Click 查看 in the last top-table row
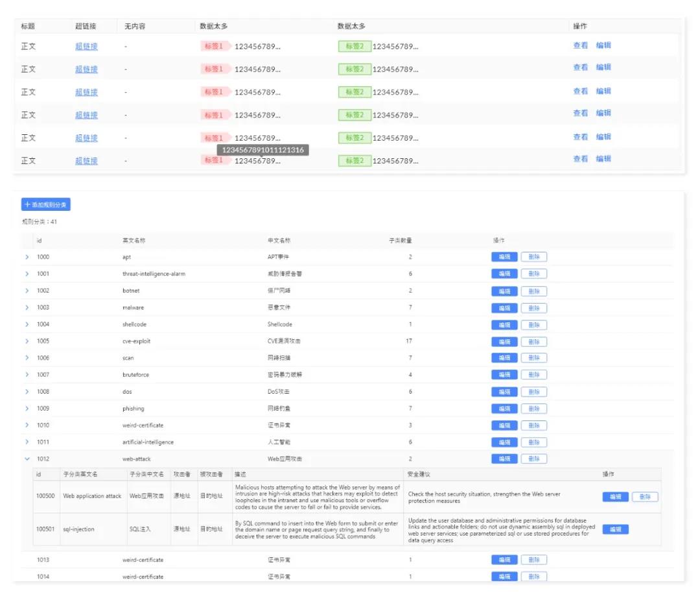Image resolution: width=700 pixels, height=598 pixels. tap(580, 159)
